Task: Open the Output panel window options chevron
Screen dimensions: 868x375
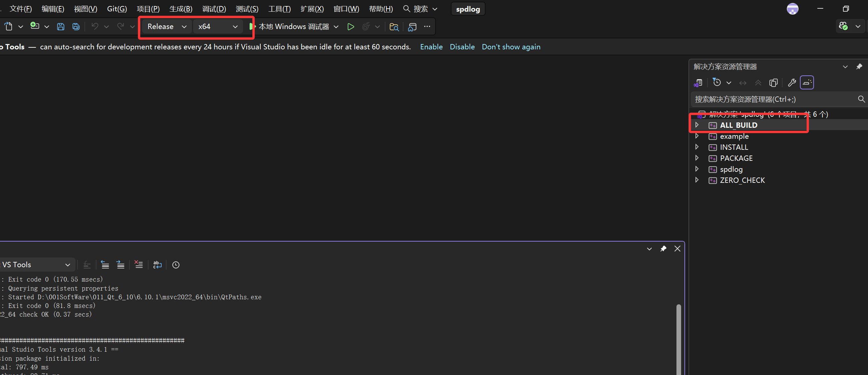Action: pyautogui.click(x=649, y=249)
